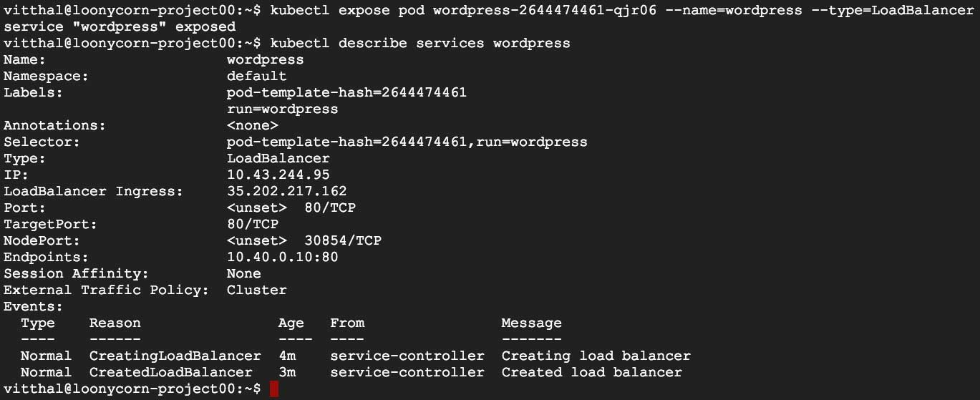980x400 pixels.
Task: Click the 'CreatedLoadBalancer' event reason
Action: click(170, 372)
